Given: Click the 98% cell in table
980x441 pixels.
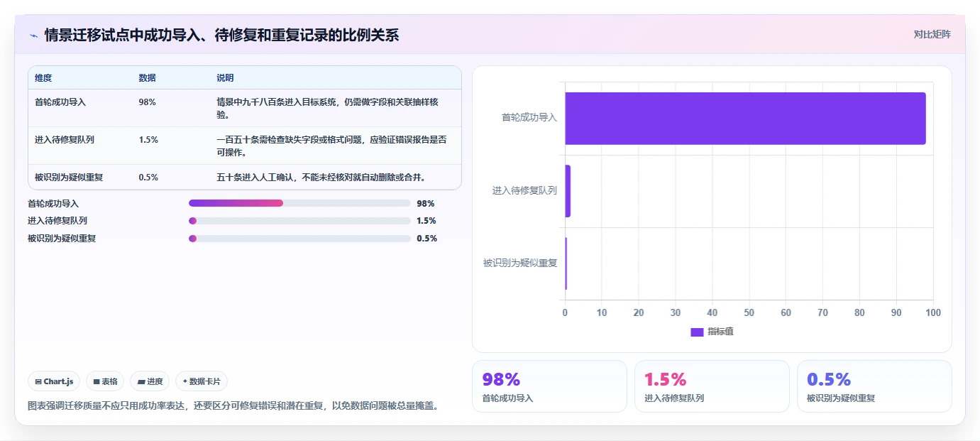Looking at the screenshot, I should click(147, 102).
